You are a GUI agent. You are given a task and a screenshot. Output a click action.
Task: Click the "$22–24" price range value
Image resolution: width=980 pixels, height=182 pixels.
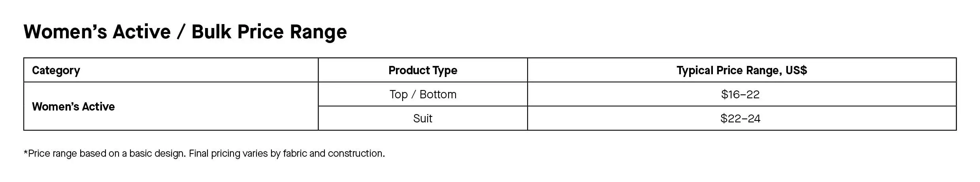click(740, 118)
